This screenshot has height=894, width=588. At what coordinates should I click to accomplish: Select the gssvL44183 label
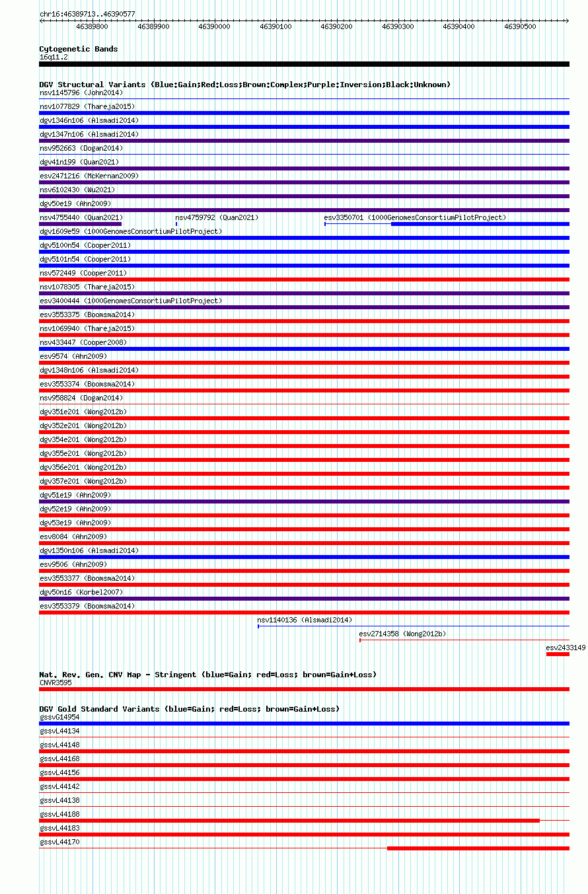(x=59, y=828)
